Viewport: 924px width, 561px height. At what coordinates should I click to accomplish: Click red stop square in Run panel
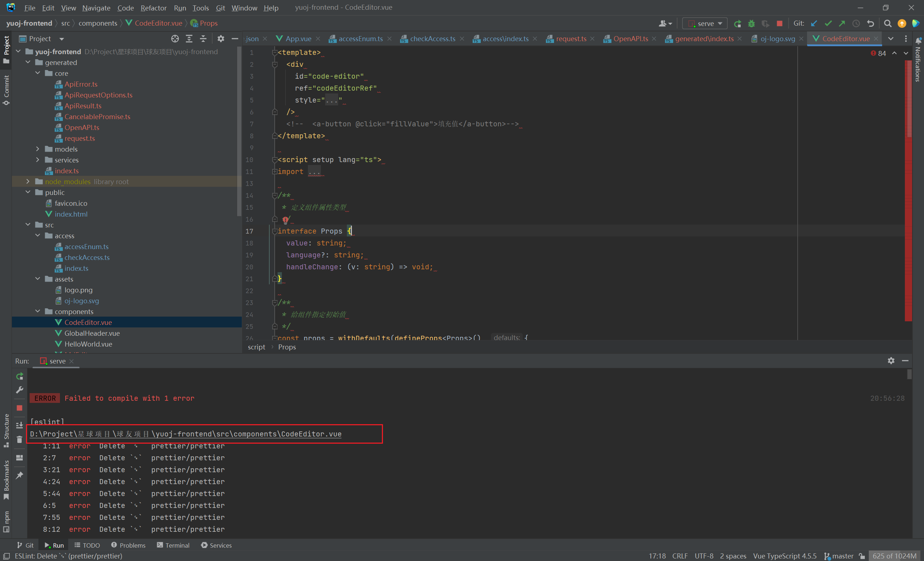tap(19, 408)
